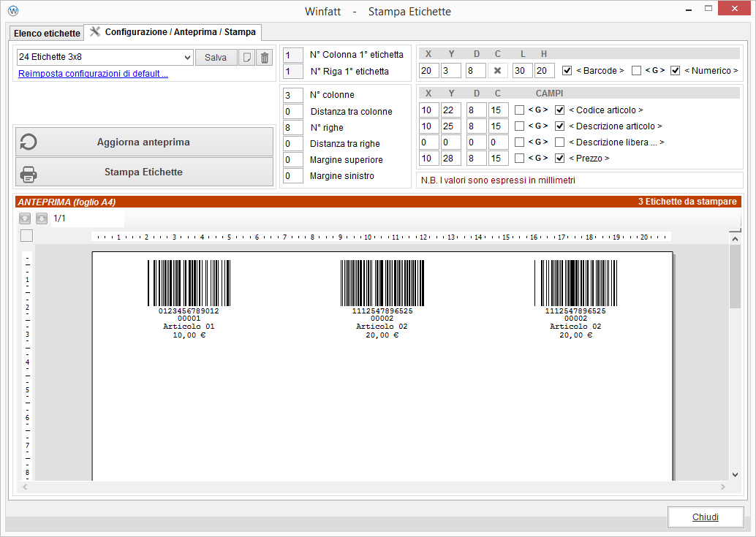Click the barcode C column X button
Viewport: 756px width, 537px height.
tap(498, 71)
